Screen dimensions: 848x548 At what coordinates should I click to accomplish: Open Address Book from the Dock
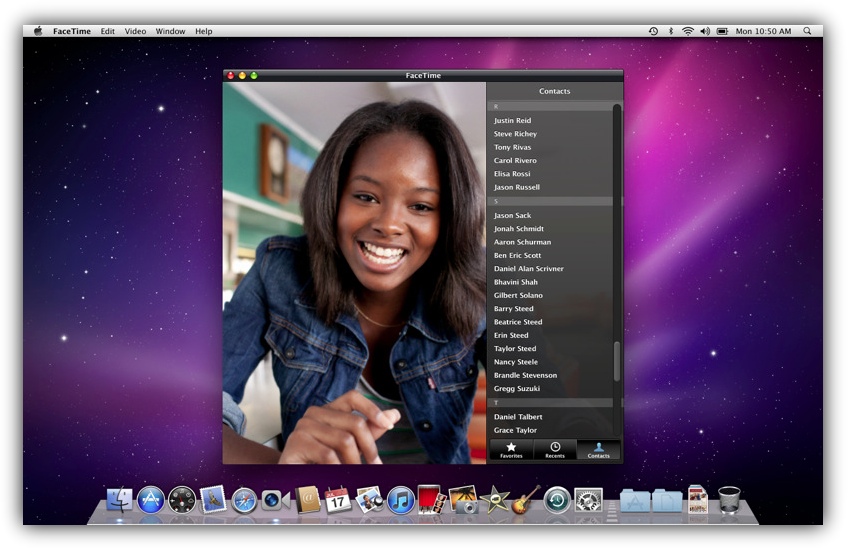(x=308, y=499)
